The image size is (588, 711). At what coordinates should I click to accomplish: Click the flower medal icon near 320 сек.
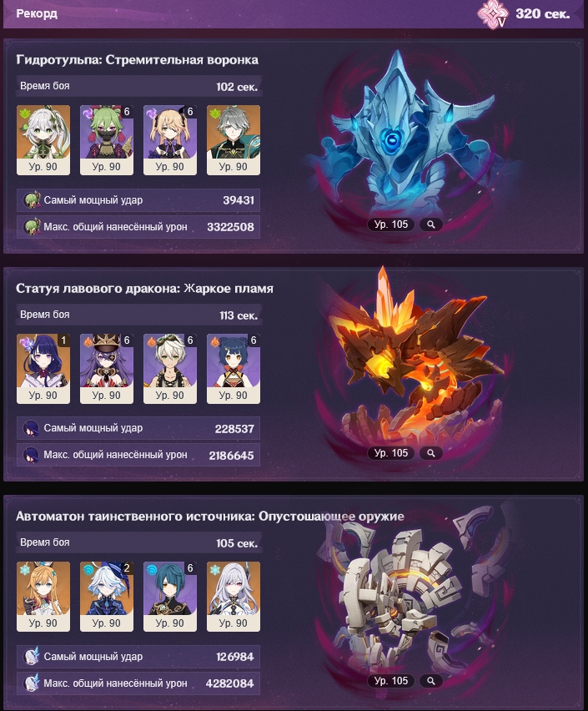492,14
